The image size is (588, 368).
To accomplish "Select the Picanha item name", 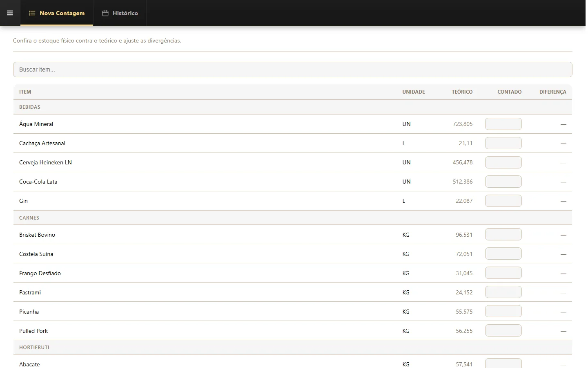I will pos(29,312).
